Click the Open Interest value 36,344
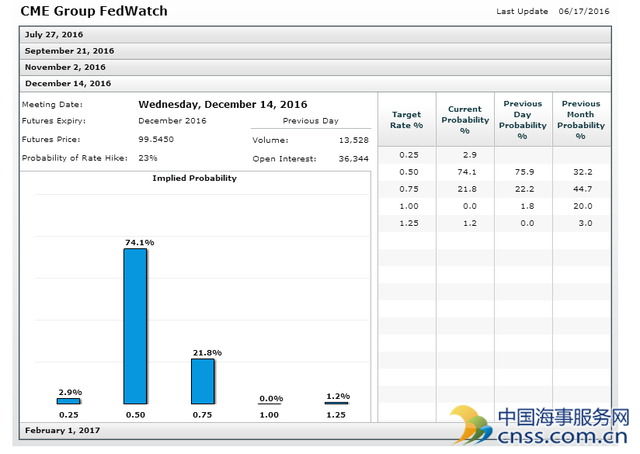 pyautogui.click(x=354, y=159)
